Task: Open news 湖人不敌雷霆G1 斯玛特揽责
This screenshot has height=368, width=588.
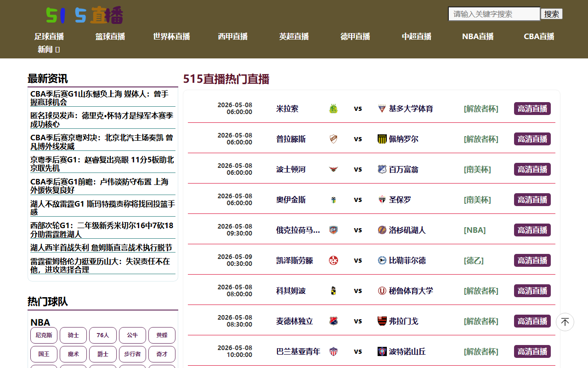Action: [102, 208]
